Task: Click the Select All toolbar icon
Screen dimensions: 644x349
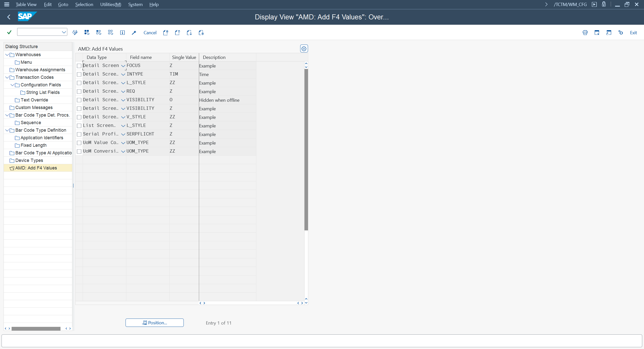Action: pos(87,32)
